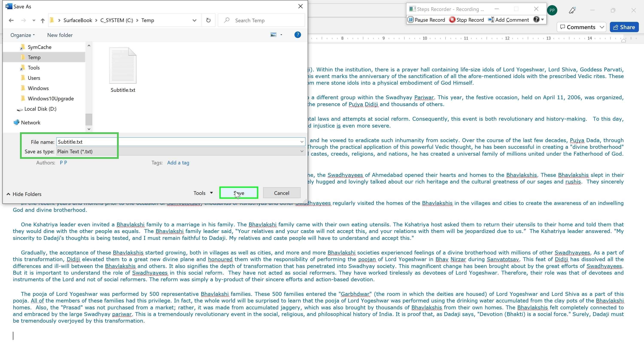Click Stop Record in Steps Recorder
644x343 pixels.
(467, 20)
